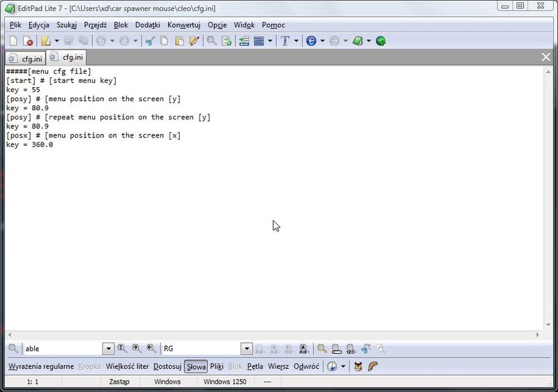Toggle the 'Odwróć' reverse search option
The width and height of the screenshot is (558, 392).
pyautogui.click(x=306, y=366)
